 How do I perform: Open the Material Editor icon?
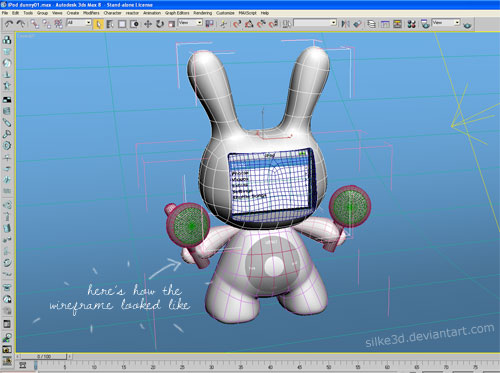point(411,24)
